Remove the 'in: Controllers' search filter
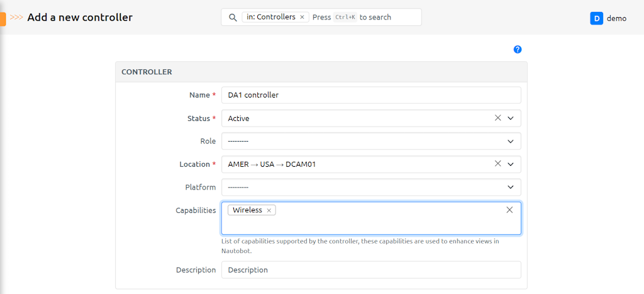Image resolution: width=644 pixels, height=294 pixels. pos(302,17)
